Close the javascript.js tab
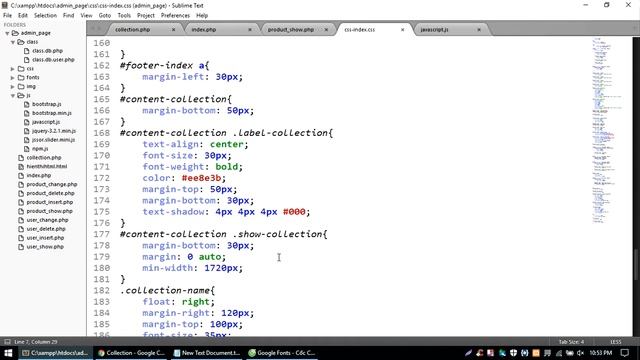 [479, 30]
